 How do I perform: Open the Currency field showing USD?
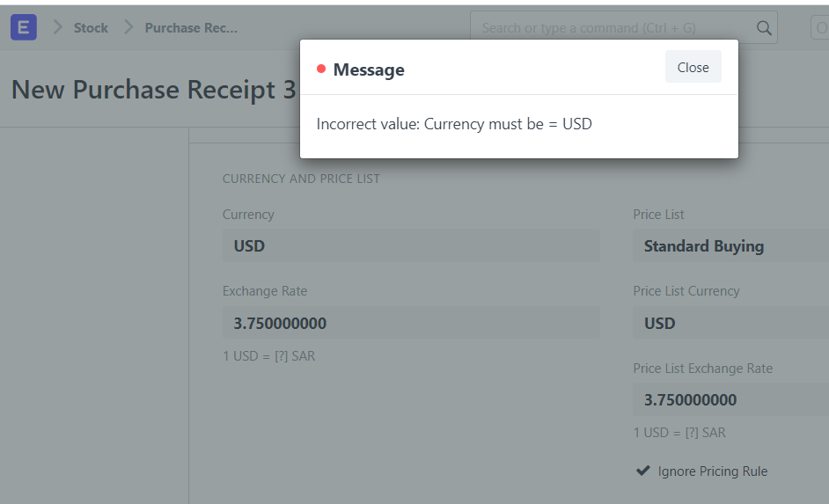click(x=411, y=245)
